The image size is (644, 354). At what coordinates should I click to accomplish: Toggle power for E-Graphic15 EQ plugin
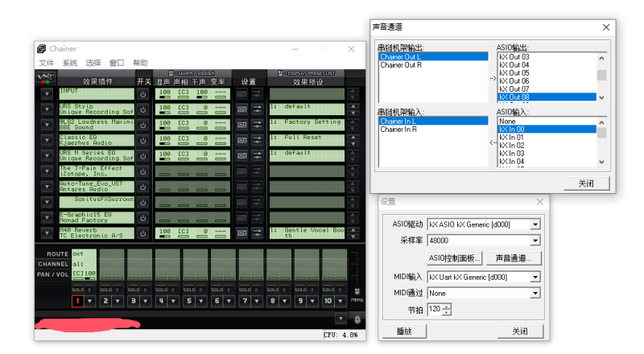143,218
